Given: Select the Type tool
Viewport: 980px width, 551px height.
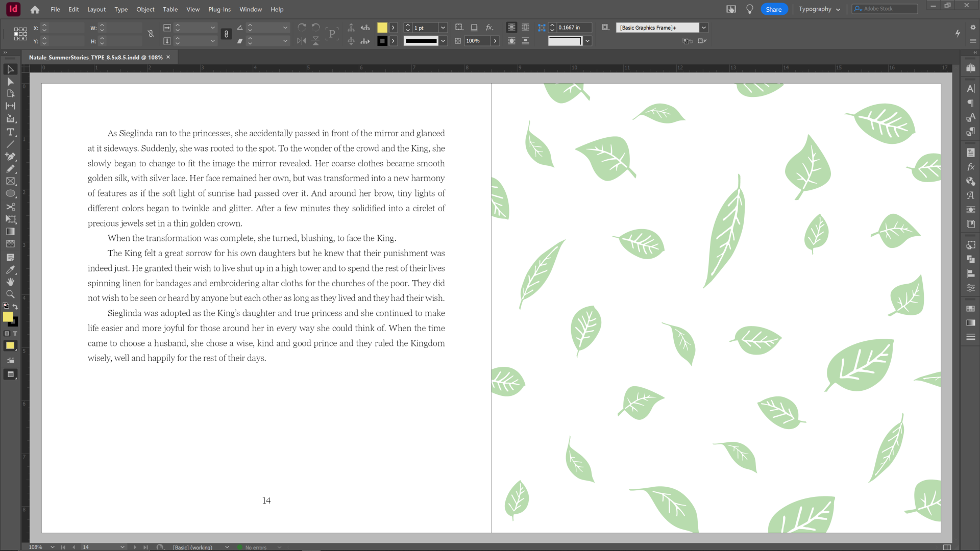Looking at the screenshot, I should click(x=10, y=132).
